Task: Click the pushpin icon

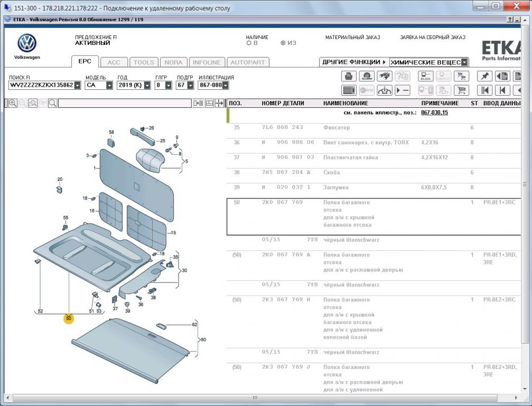Action: [x=484, y=76]
